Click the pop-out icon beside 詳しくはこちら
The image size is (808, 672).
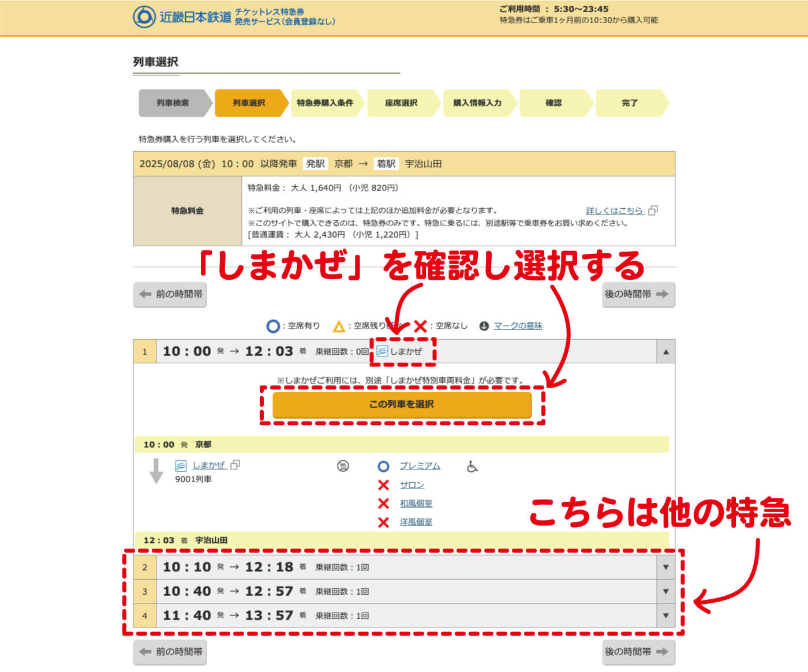pyautogui.click(x=653, y=211)
